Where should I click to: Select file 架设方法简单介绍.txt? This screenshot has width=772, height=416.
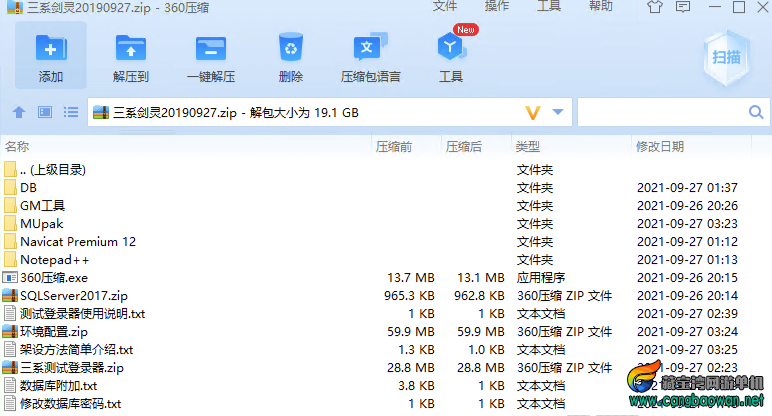76,350
